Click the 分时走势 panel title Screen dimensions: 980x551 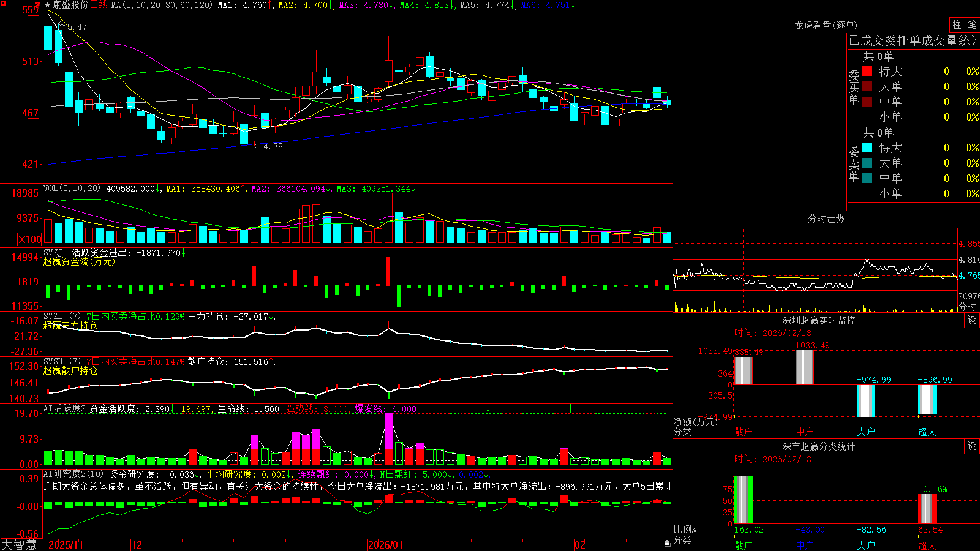pos(826,219)
